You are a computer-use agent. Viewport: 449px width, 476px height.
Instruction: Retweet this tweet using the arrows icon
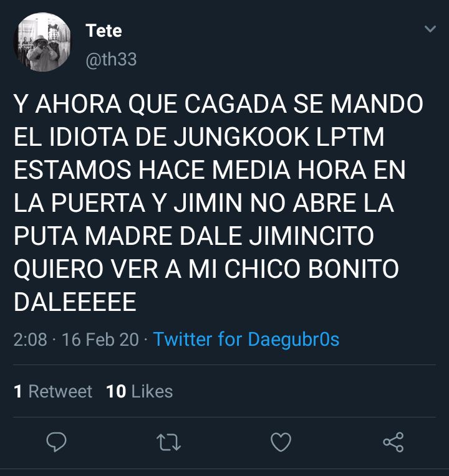168,442
